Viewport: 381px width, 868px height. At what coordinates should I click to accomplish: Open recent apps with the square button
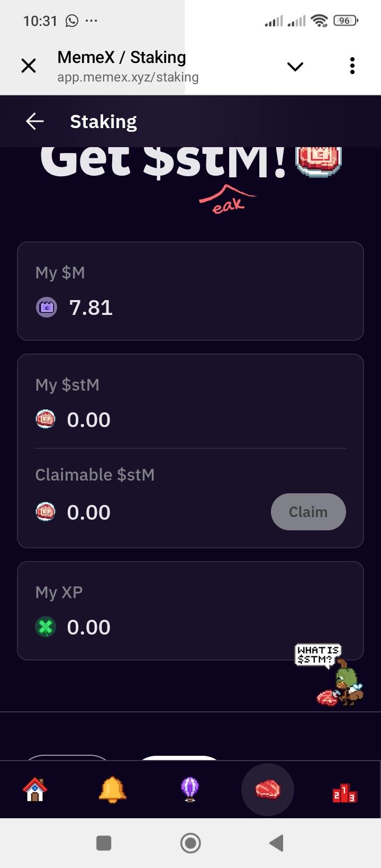[x=104, y=843]
